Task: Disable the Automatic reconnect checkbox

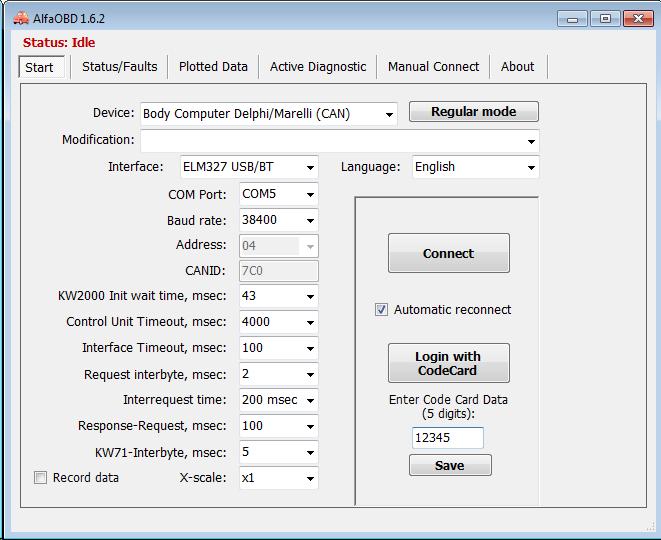Action: (381, 310)
